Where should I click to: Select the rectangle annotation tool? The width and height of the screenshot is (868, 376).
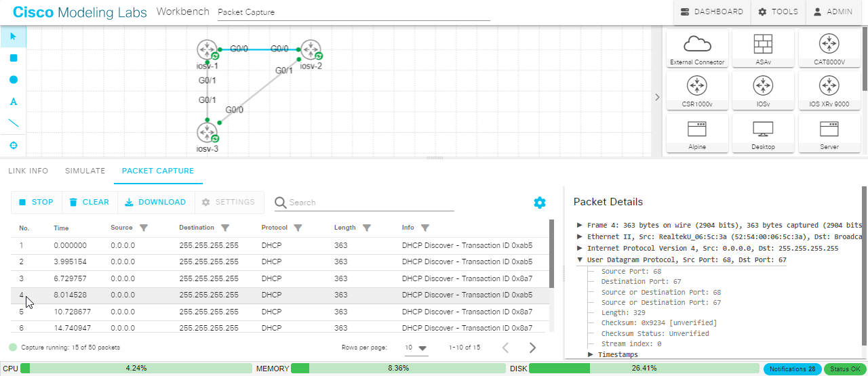point(13,58)
